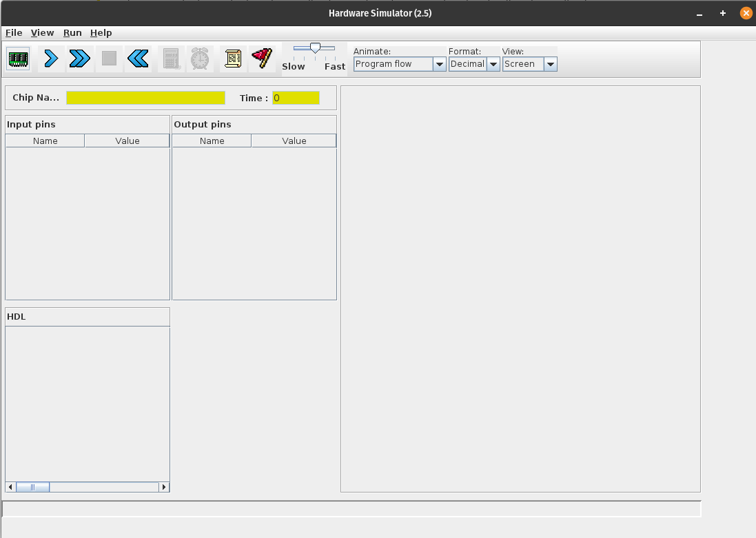Expand the Format Decimal dropdown
Screen dimensions: 756x538
pyautogui.click(x=493, y=64)
